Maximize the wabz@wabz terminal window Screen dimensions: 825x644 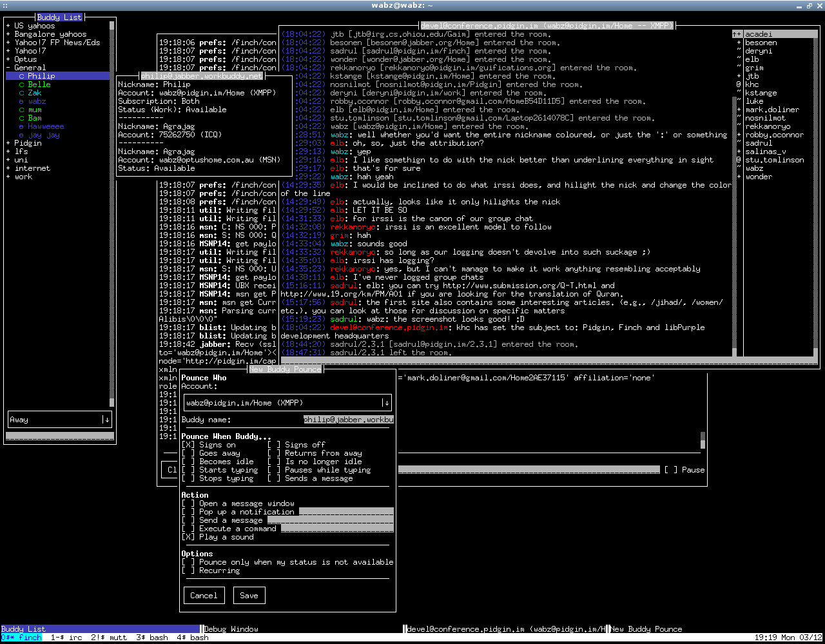(x=808, y=5)
